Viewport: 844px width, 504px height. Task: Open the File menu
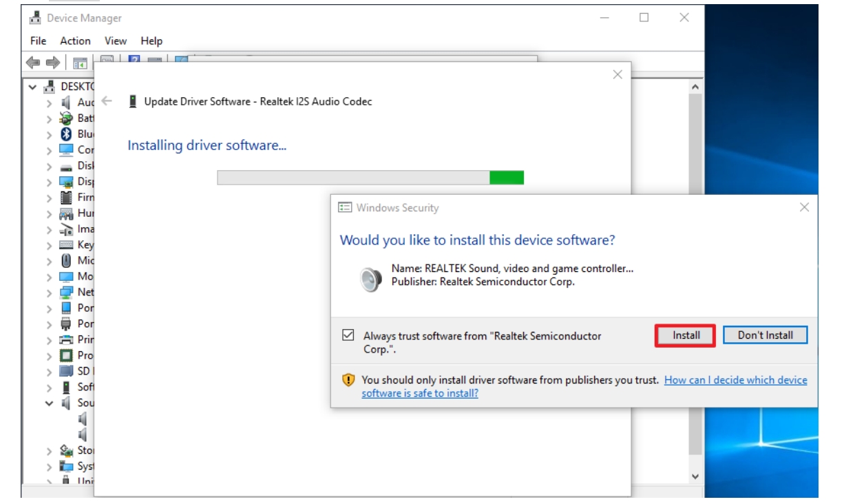[x=39, y=41]
